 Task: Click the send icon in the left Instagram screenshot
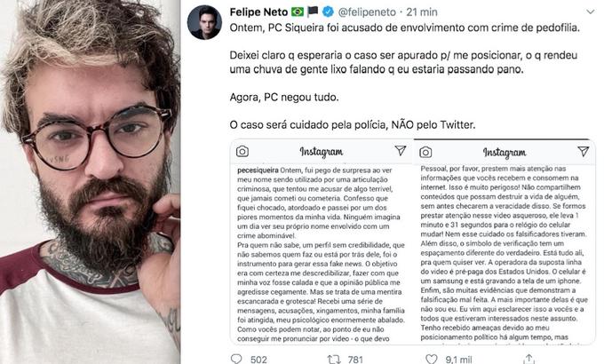[401, 152]
